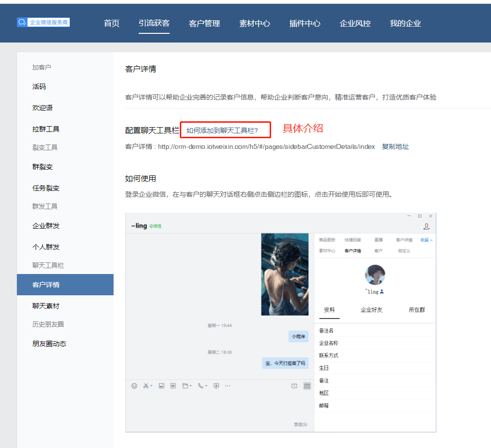491x448 pixels.
Task: Click the 群发工具 group heading
Action: 45,206
